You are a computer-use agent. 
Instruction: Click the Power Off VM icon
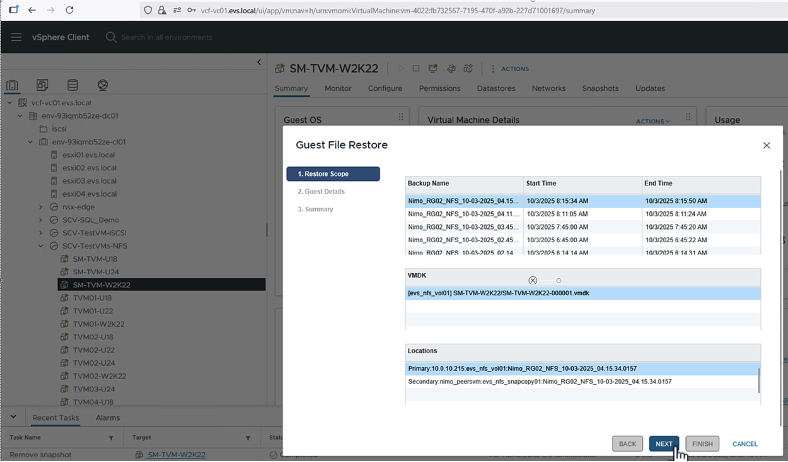point(416,68)
